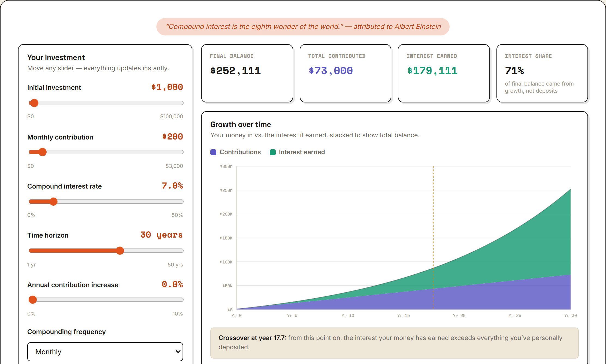The image size is (606, 364).
Task: Click the Monthly contribution slider handle
Action: tap(43, 152)
